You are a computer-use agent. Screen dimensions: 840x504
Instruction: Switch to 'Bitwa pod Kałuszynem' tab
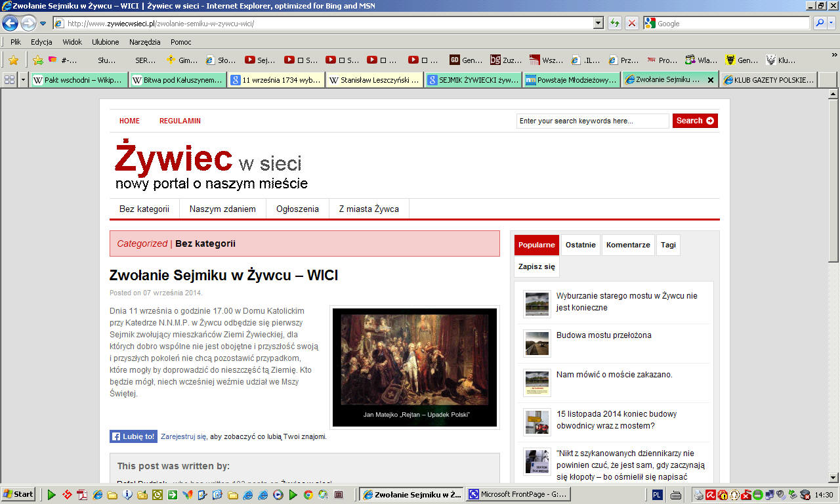[178, 80]
